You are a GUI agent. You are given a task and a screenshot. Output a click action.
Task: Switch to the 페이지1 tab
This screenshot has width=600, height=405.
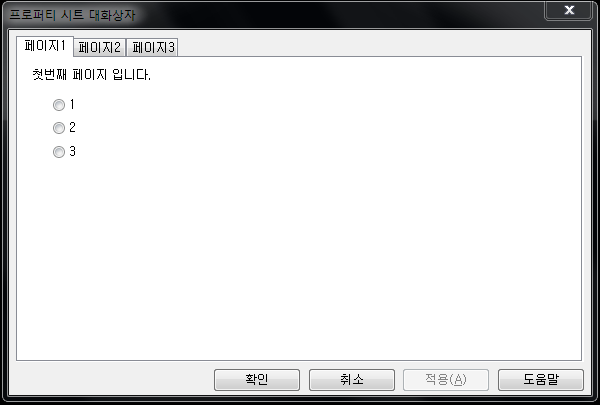click(x=45, y=46)
